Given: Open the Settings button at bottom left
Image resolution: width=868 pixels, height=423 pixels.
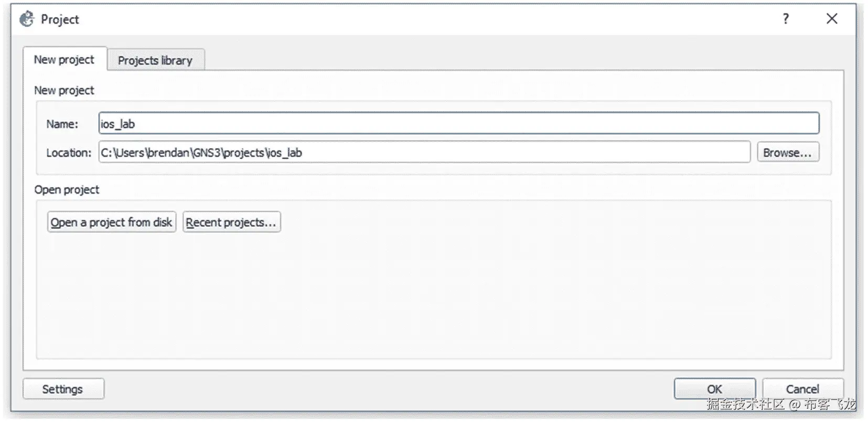Looking at the screenshot, I should point(63,389).
